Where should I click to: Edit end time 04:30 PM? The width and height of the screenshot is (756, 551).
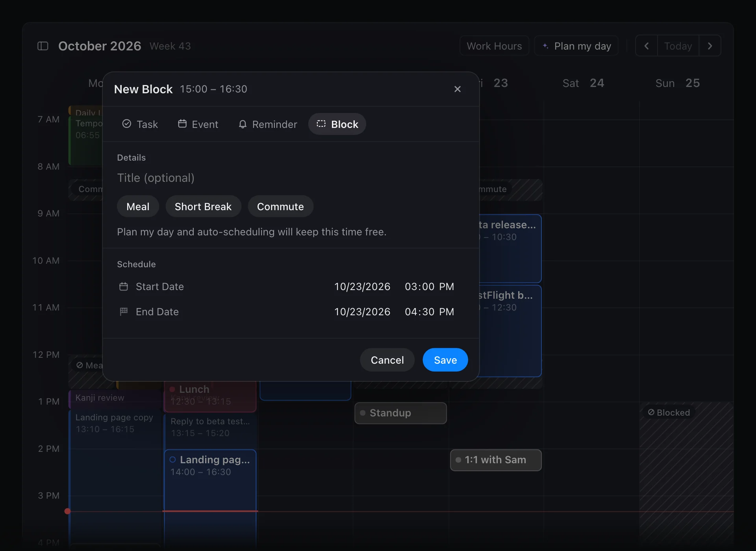(x=430, y=312)
